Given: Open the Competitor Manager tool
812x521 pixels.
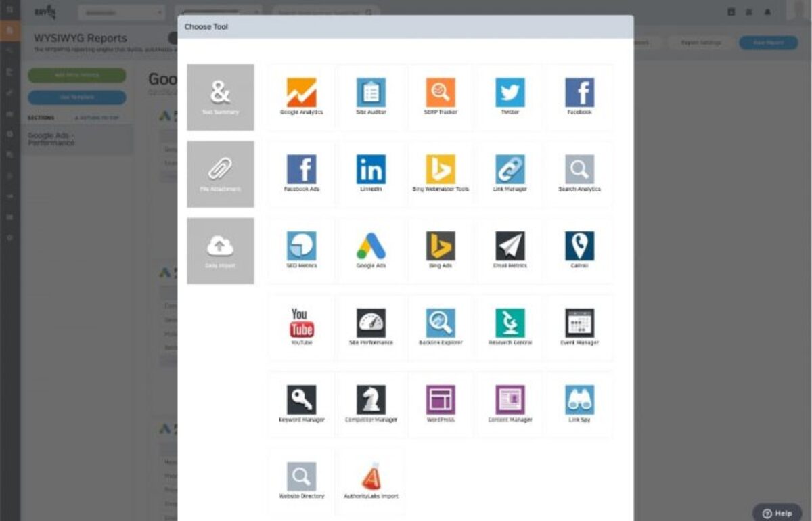Looking at the screenshot, I should tap(371, 405).
